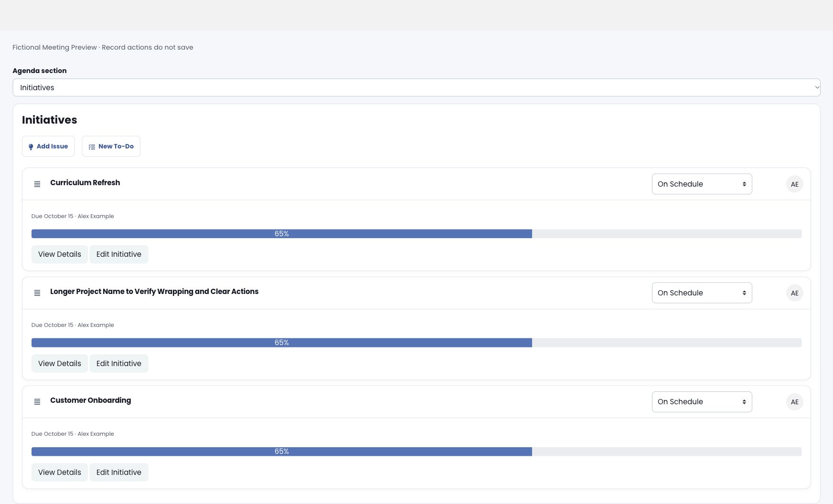
Task: Click the Customer Onboarding title
Action: (90, 400)
